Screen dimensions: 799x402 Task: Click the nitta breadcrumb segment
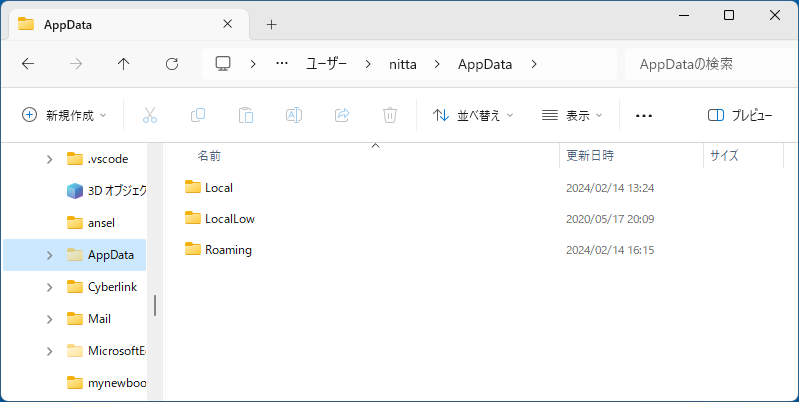pyautogui.click(x=405, y=64)
